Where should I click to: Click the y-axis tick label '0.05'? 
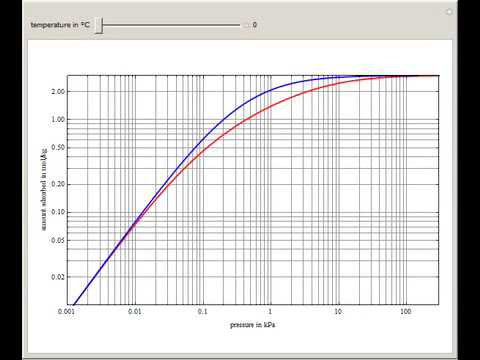(58, 240)
